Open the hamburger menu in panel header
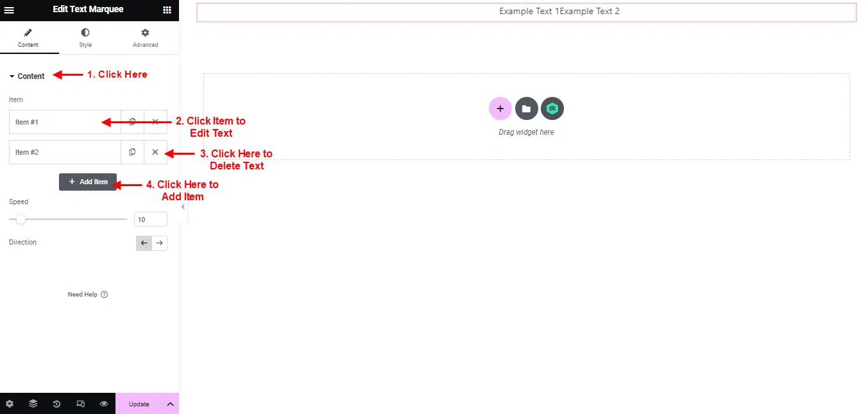The height and width of the screenshot is (414, 868). coord(9,10)
